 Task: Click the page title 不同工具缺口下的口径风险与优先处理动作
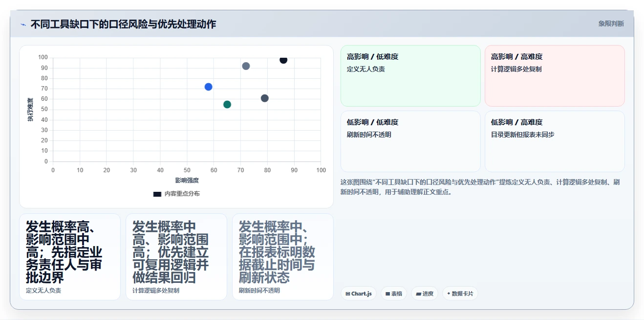coord(123,24)
